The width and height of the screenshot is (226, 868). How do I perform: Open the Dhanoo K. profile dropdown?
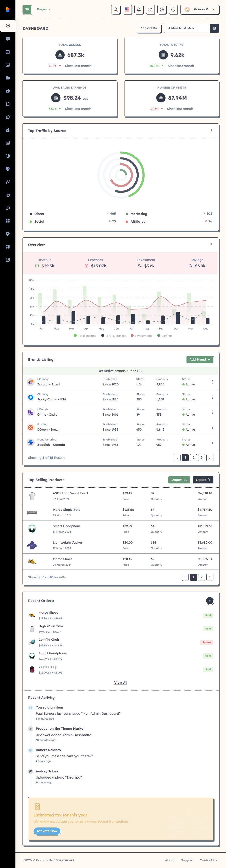(x=199, y=9)
